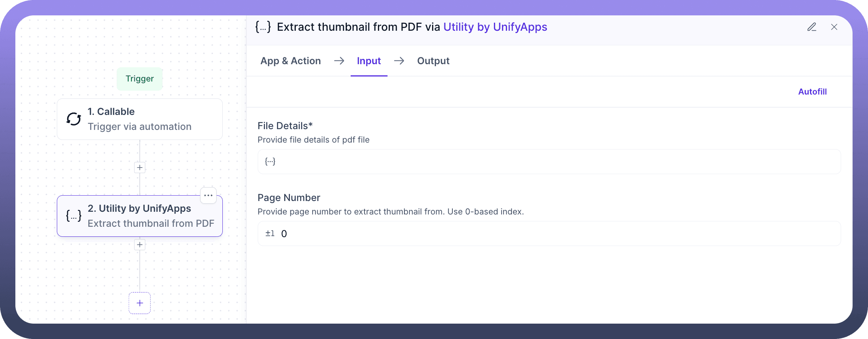
Task: Click the Callable trigger refresh icon
Action: pyautogui.click(x=74, y=119)
